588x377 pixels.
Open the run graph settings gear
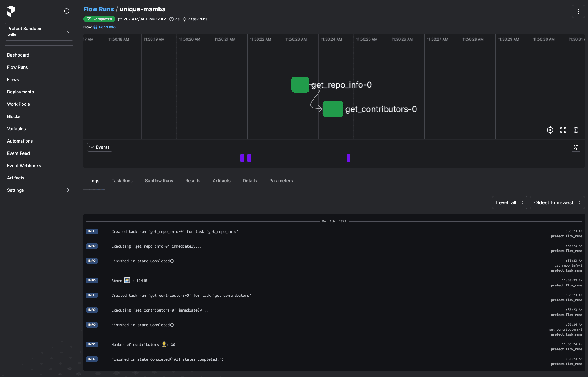pos(576,130)
